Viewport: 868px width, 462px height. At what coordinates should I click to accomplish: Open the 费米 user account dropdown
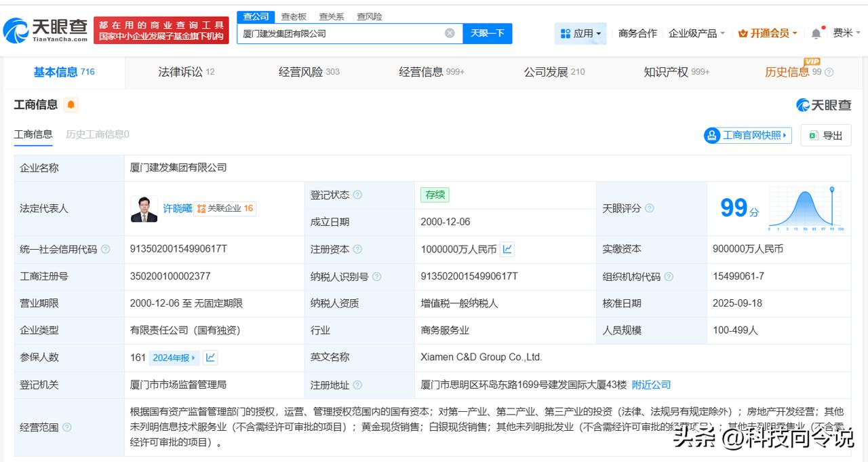pos(846,33)
